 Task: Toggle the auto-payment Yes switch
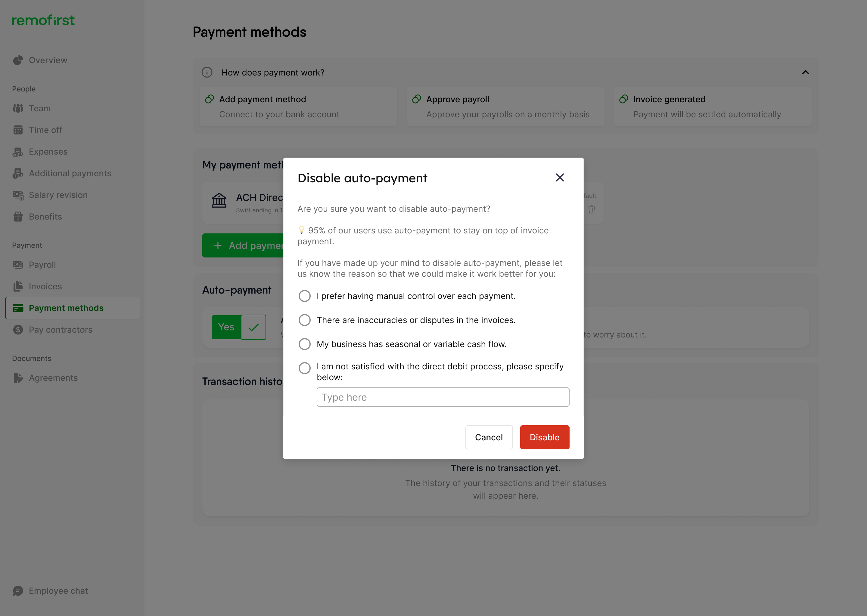pos(239,327)
